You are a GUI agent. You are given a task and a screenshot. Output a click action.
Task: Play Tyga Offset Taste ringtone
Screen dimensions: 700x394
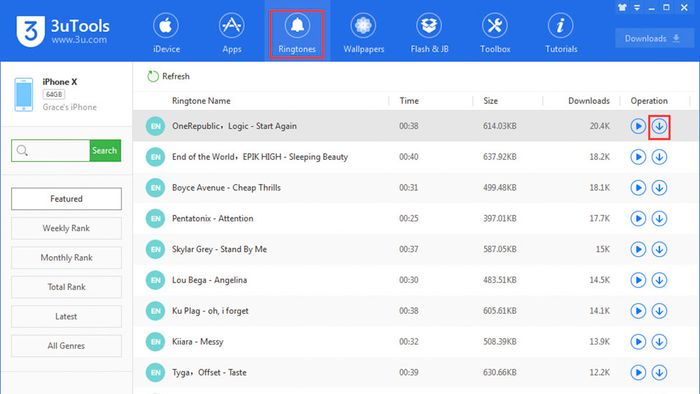point(638,373)
